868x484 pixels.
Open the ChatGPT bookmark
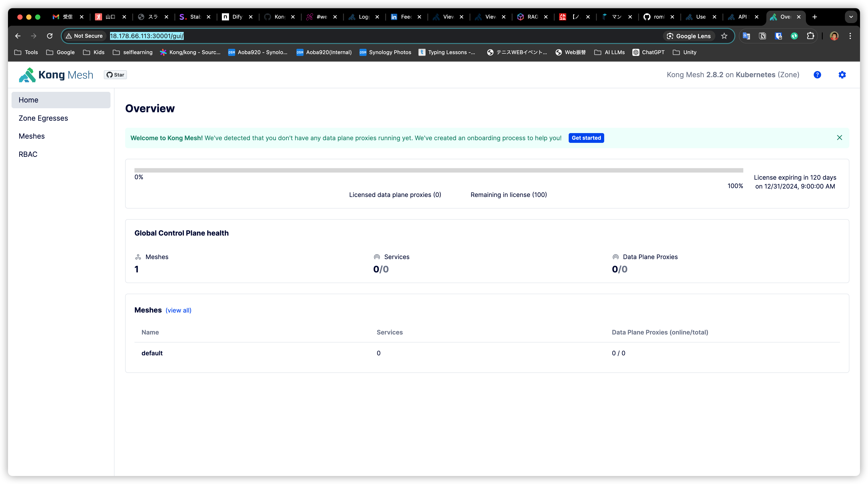[649, 52]
